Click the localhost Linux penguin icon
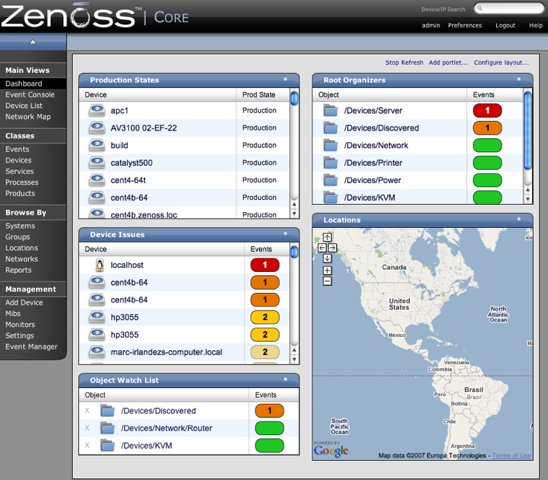The height and width of the screenshot is (480, 548). pyautogui.click(x=100, y=265)
